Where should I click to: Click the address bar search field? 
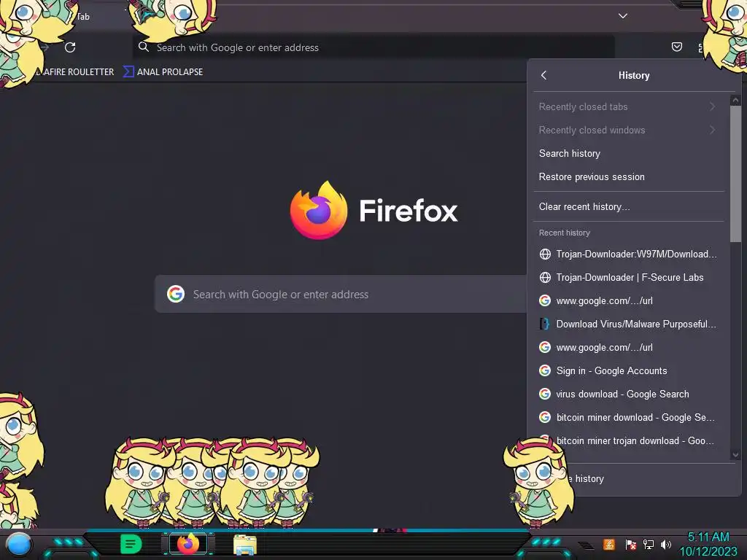[373, 47]
